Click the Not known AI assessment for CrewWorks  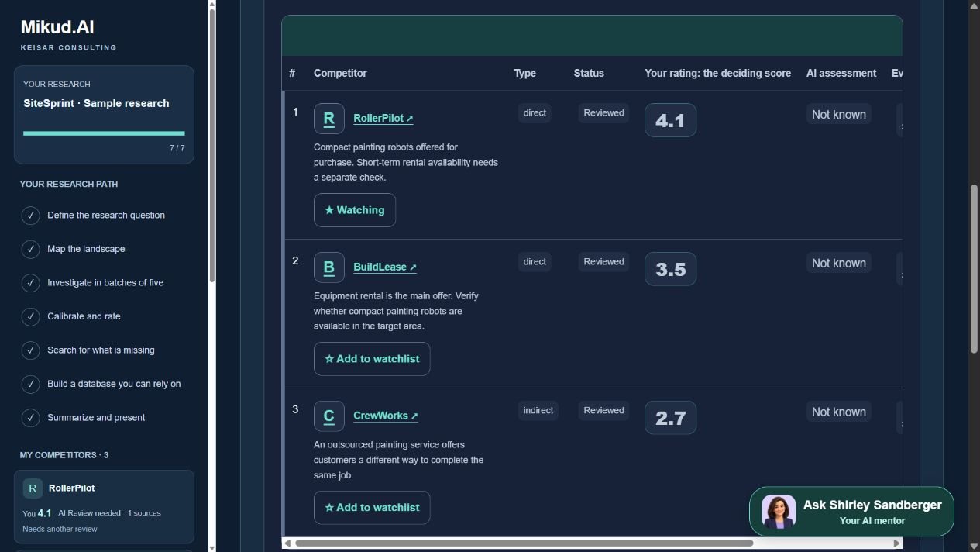(x=839, y=412)
